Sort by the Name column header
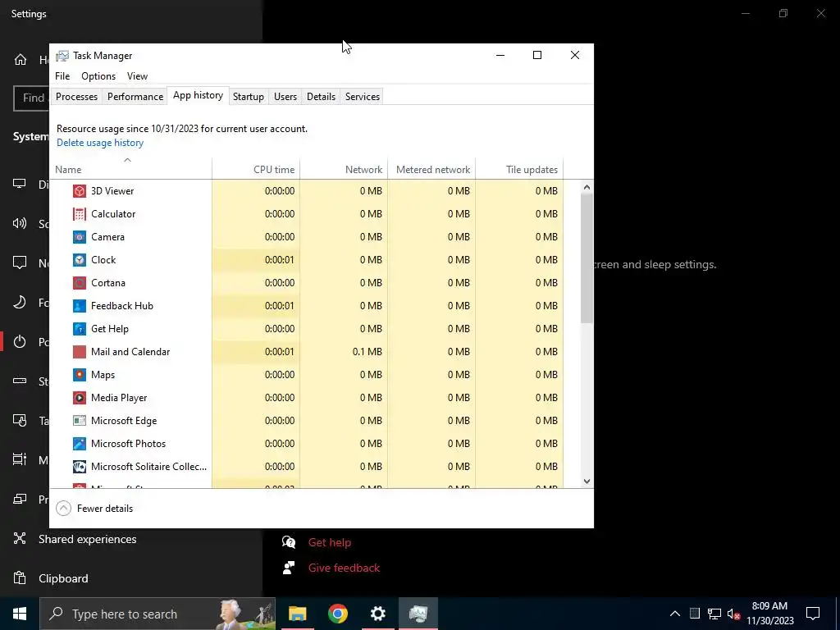 (x=130, y=169)
